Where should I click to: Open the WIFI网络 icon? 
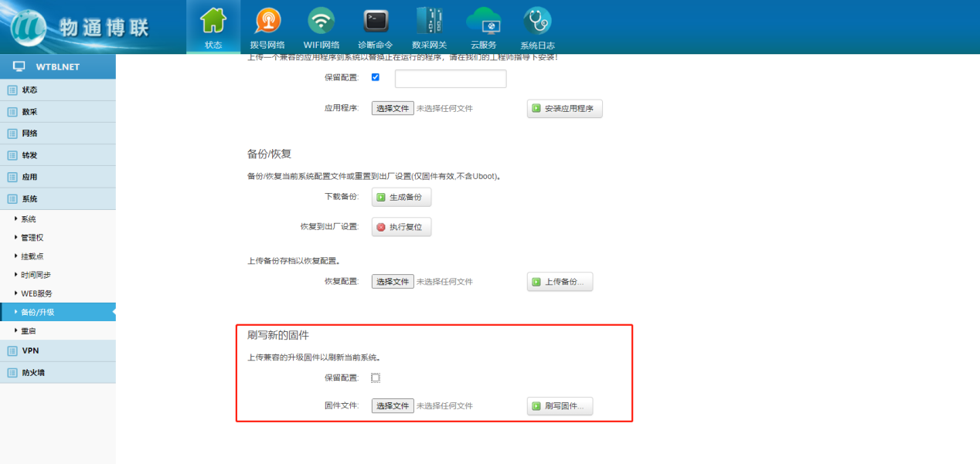[322, 22]
